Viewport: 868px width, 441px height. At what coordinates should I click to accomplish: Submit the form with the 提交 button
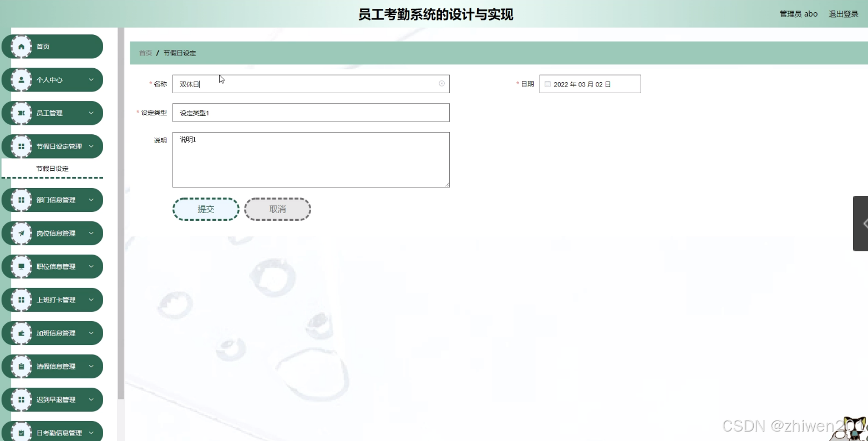[205, 209]
